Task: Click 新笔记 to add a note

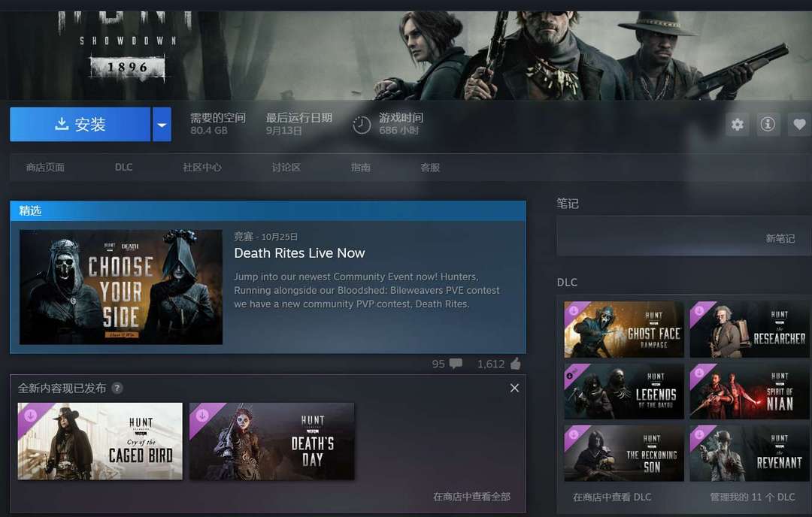Action: (780, 238)
